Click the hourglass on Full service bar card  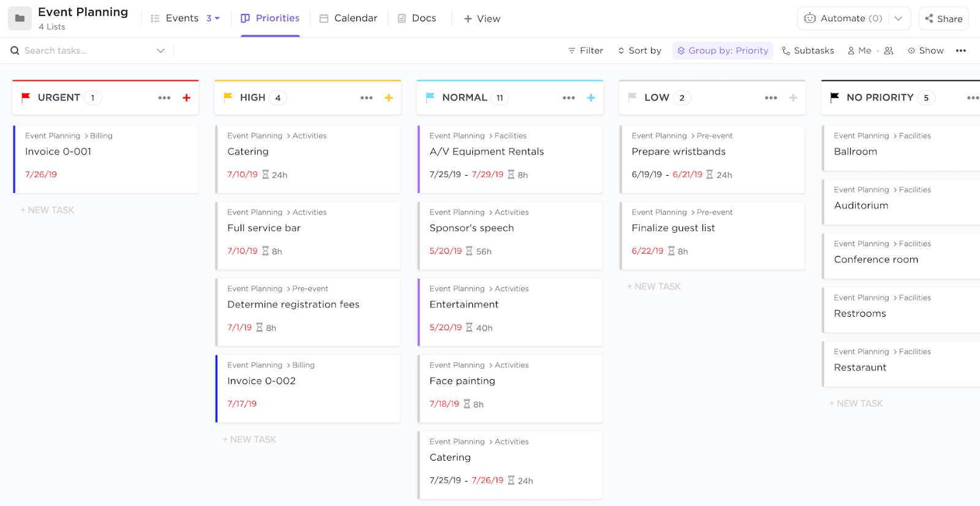click(265, 251)
